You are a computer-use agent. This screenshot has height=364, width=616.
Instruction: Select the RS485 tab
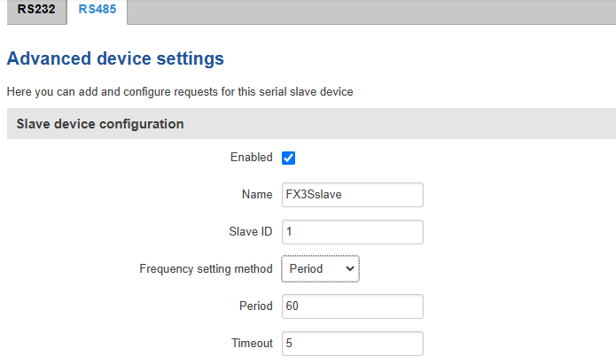(97, 10)
